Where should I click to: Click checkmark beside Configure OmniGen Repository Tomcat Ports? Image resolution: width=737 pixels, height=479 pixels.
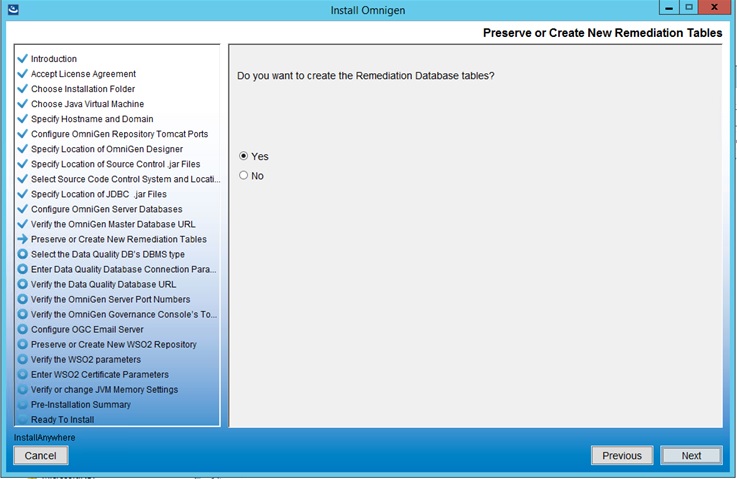coord(23,133)
